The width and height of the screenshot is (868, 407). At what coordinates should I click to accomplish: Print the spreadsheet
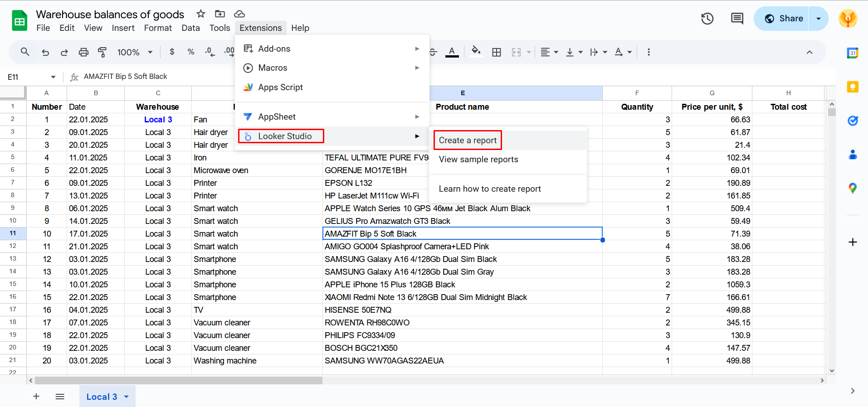pyautogui.click(x=83, y=52)
